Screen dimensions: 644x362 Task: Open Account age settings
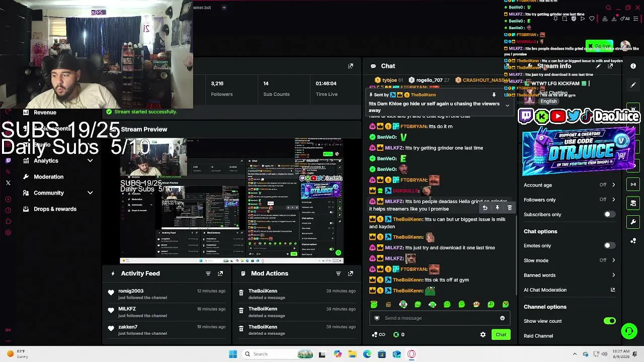(570, 185)
